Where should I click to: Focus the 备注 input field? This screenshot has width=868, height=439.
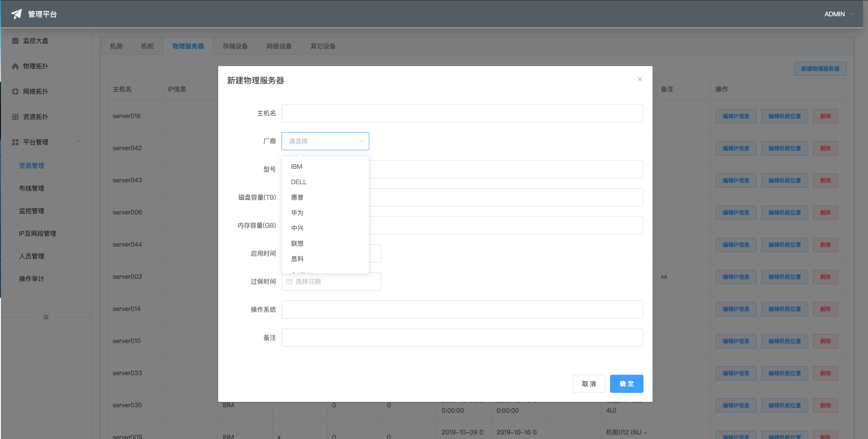(x=463, y=338)
